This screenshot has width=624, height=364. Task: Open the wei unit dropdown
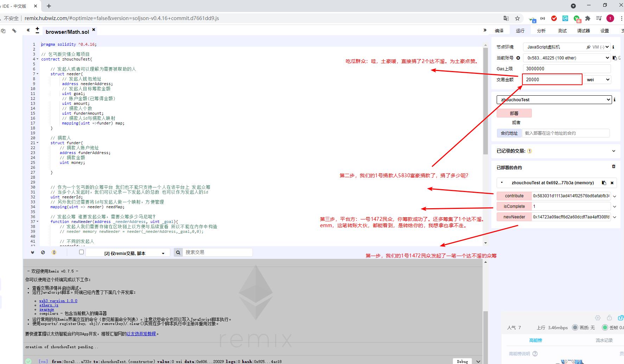coord(598,79)
